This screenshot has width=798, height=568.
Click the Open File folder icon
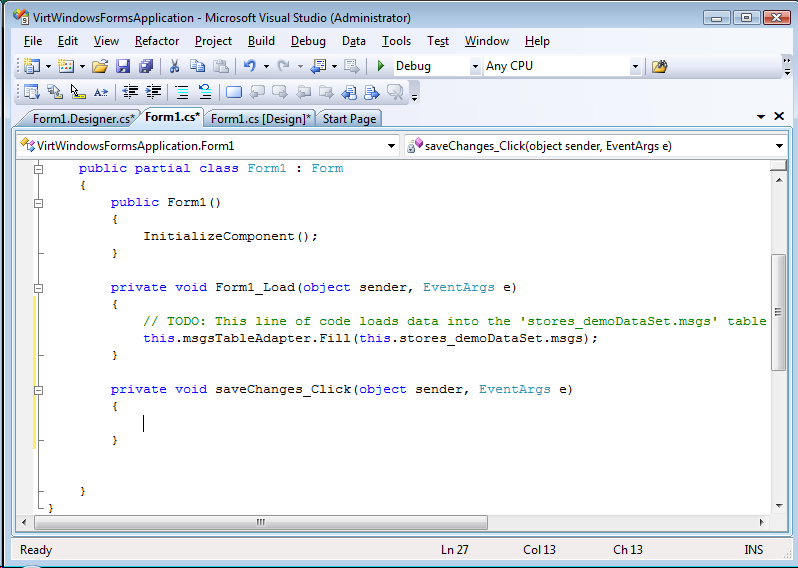(x=99, y=67)
